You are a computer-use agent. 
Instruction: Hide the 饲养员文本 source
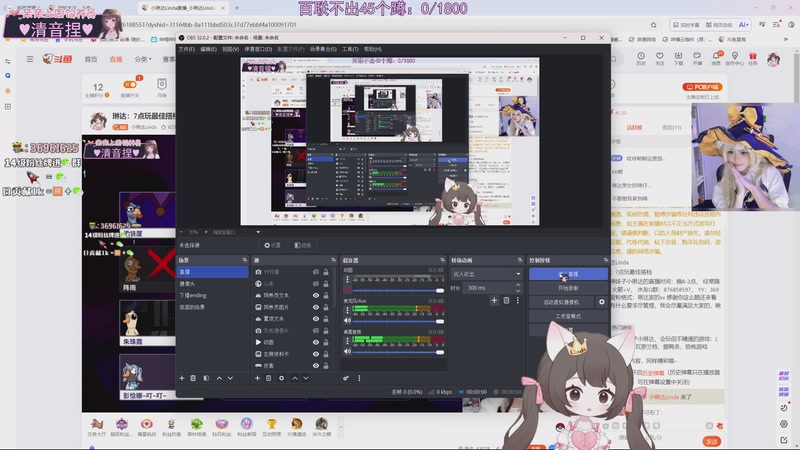[316, 295]
